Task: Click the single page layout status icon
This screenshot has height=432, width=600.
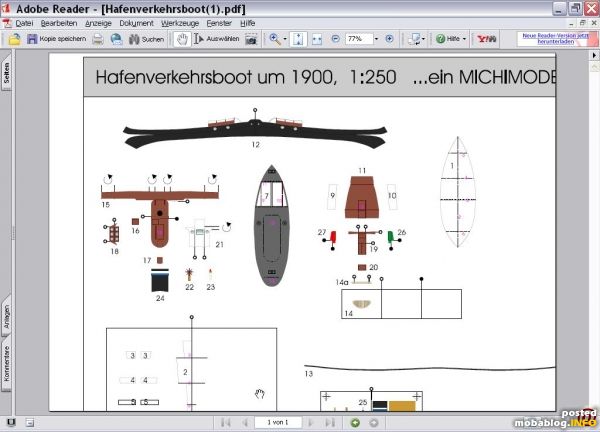Action: [30, 423]
